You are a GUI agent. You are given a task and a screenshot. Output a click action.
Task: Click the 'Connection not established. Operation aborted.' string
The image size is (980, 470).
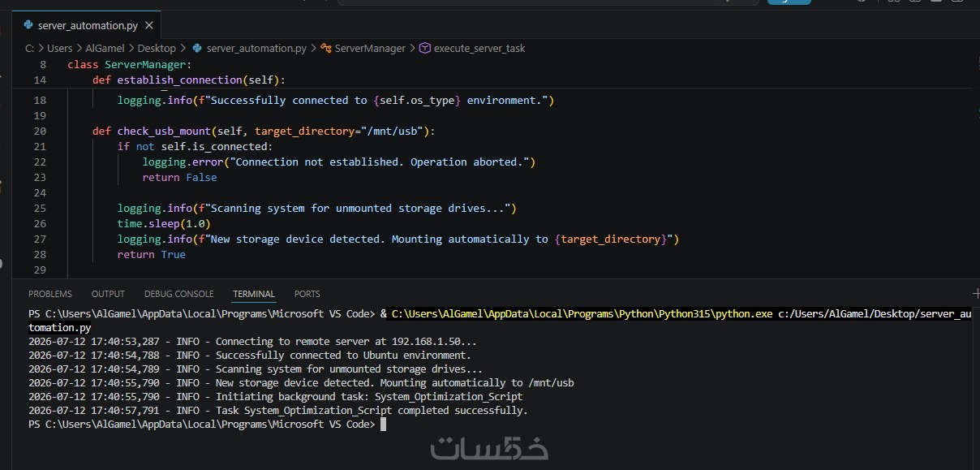[380, 162]
